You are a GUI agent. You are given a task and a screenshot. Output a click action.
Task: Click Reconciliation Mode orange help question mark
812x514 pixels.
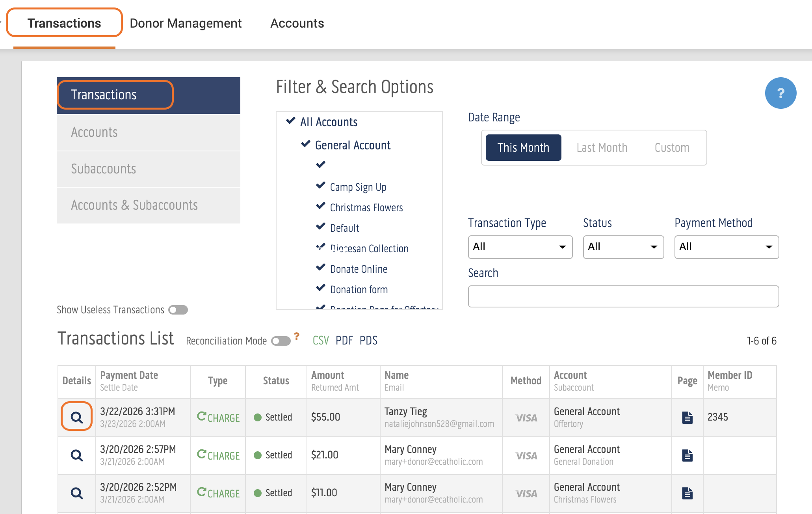(297, 336)
